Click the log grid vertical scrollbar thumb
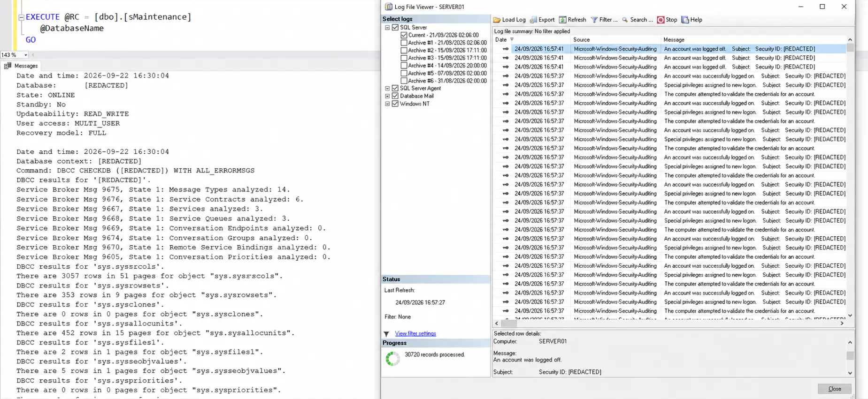Image resolution: width=868 pixels, height=399 pixels. (x=850, y=48)
